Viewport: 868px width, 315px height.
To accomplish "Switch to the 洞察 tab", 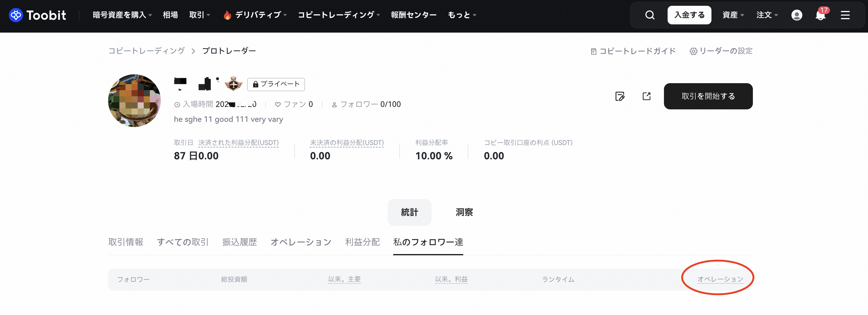I will click(x=464, y=212).
